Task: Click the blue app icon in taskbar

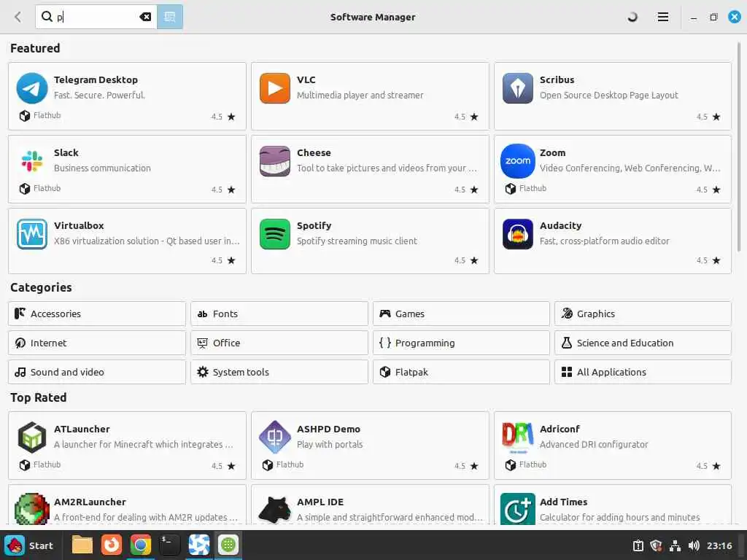Action: [198, 545]
